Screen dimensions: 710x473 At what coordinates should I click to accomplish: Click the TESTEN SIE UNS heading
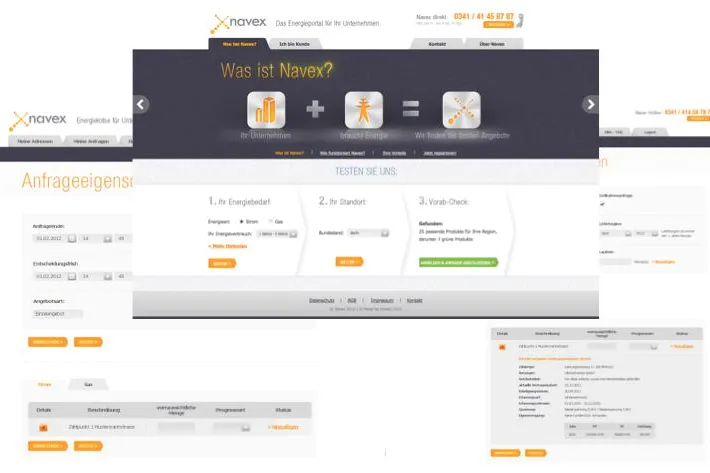366,172
